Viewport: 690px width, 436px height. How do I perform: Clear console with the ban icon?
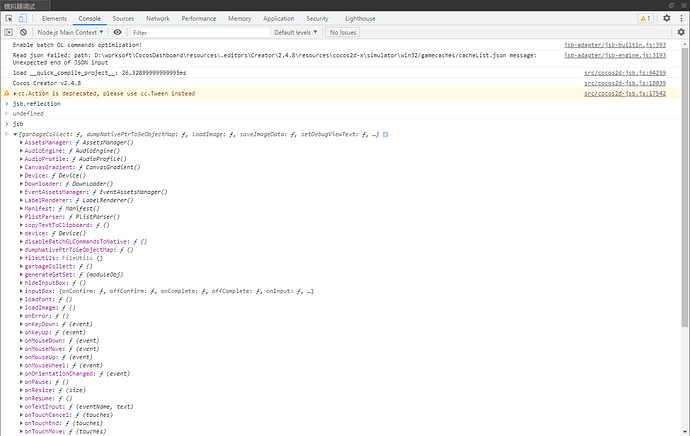pos(23,32)
